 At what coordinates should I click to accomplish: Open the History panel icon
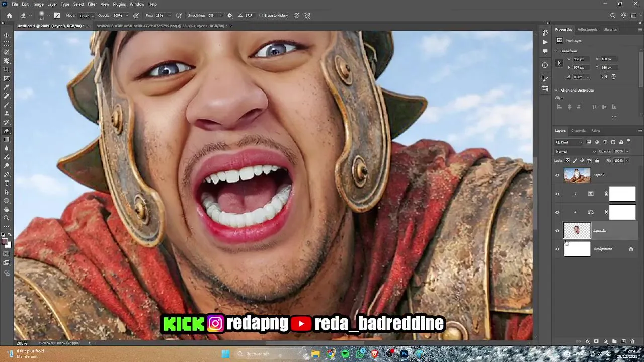coord(545,33)
